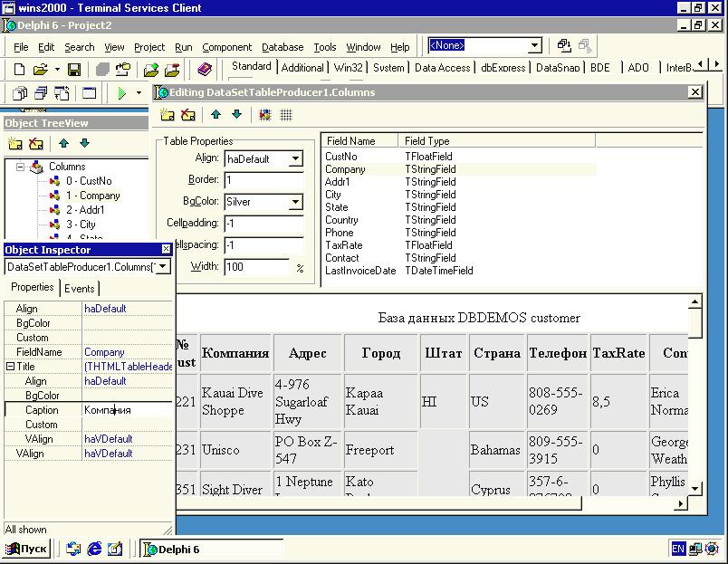Click the View Unit icon
Viewport: 728px width, 564px height.
20,93
